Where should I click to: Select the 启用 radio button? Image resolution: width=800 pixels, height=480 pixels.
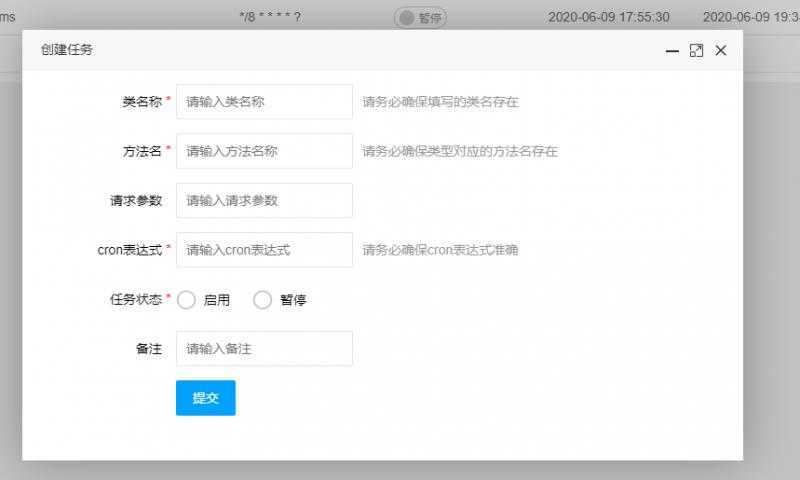[x=186, y=300]
